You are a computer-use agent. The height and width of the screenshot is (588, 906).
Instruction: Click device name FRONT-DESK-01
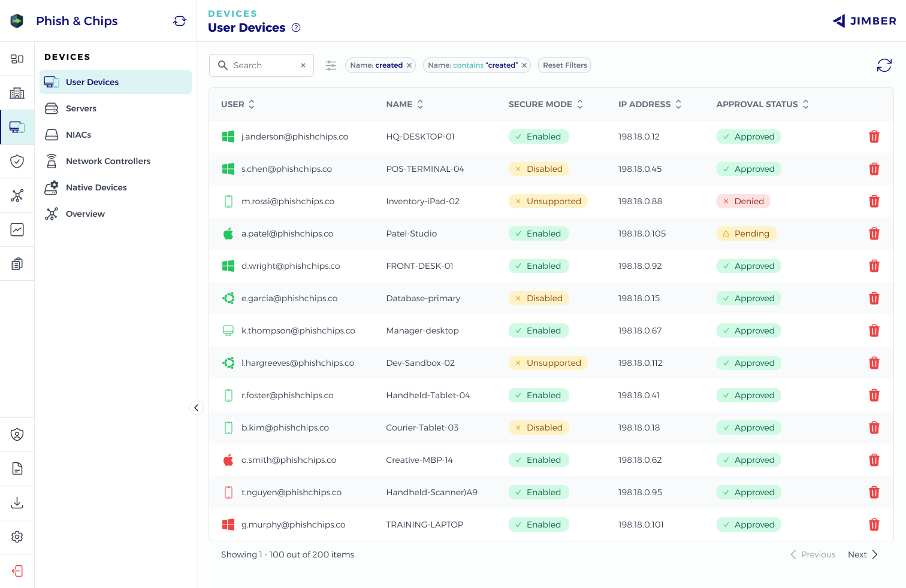(419, 266)
